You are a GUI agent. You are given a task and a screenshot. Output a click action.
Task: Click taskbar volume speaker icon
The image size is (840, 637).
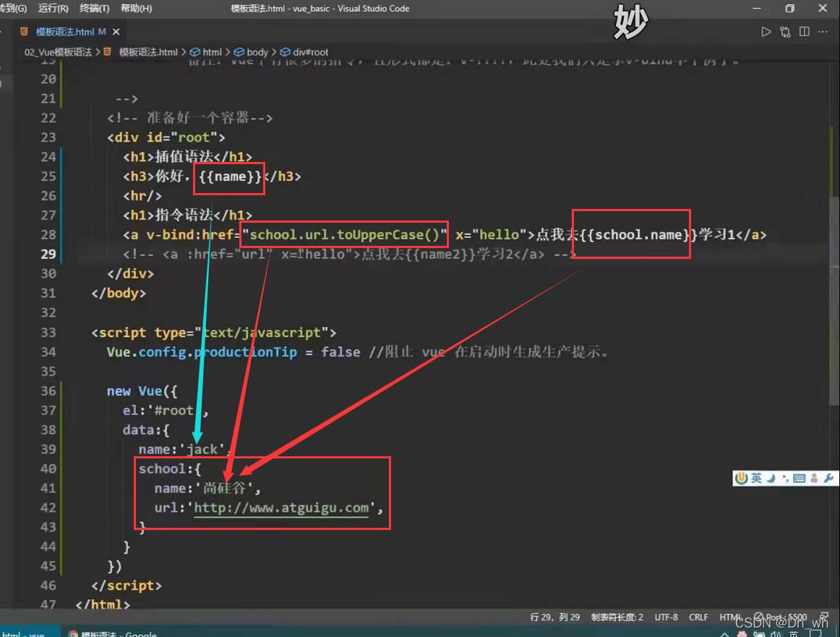coord(775,634)
